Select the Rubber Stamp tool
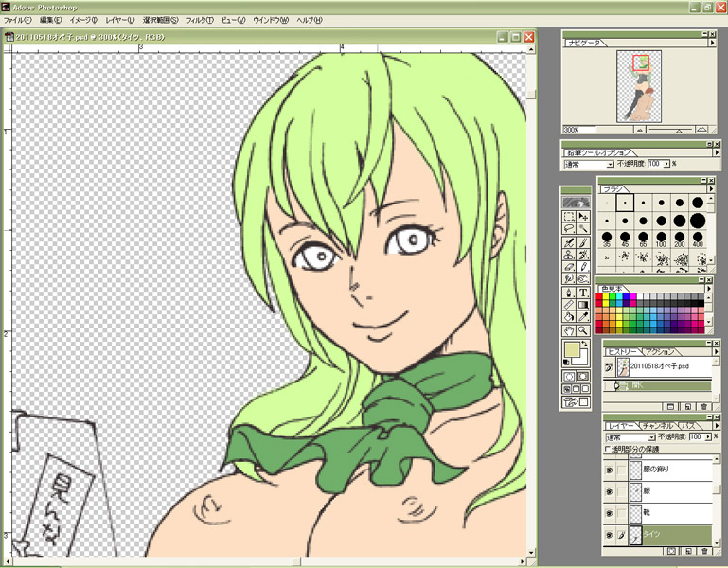 pyautogui.click(x=569, y=255)
